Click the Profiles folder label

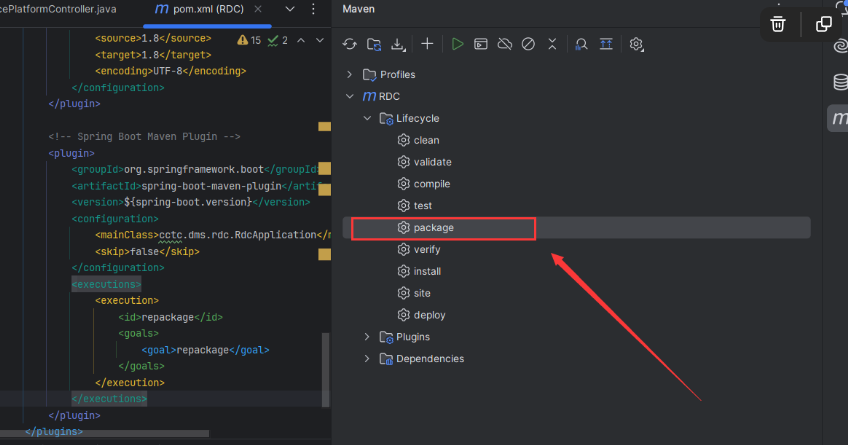coord(398,75)
